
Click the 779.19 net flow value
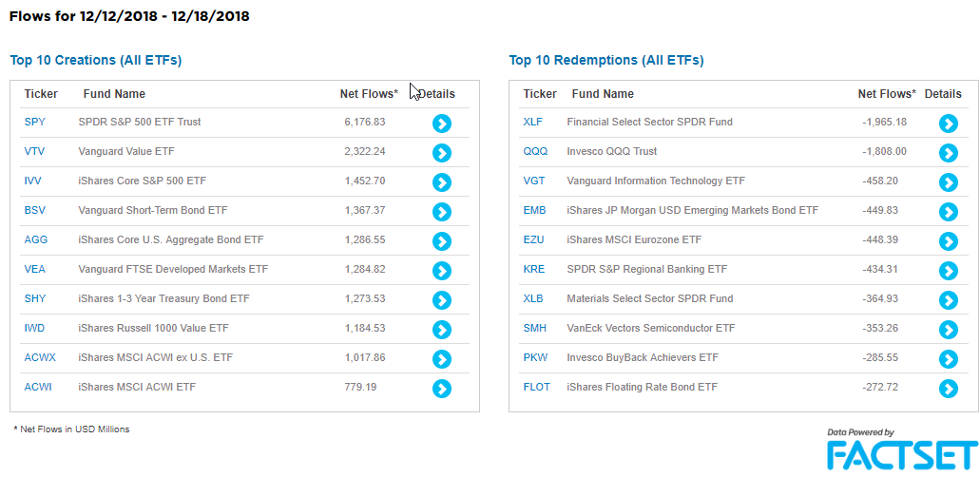coord(360,387)
